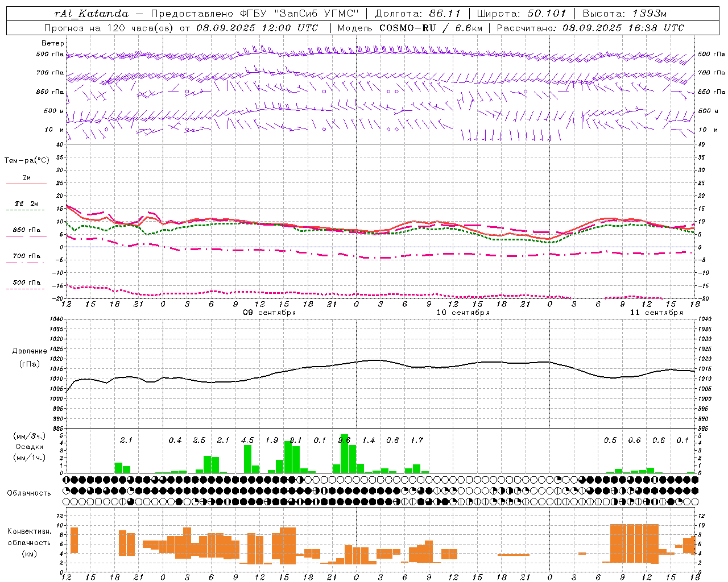Viewport: 728px width, 582px height.
Task: Click the precipitation value 2.5
Action: pos(199,440)
